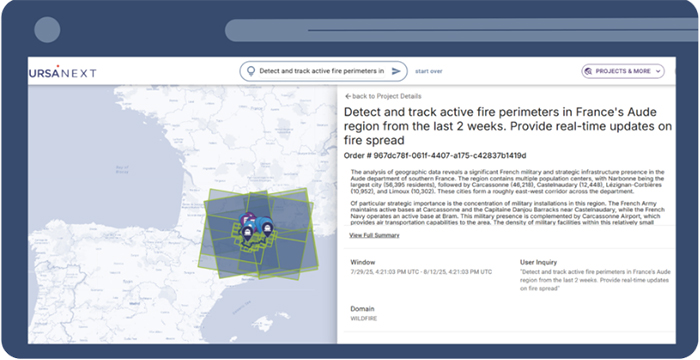
Task: Click the Ursa Next logo
Action: pyautogui.click(x=62, y=72)
